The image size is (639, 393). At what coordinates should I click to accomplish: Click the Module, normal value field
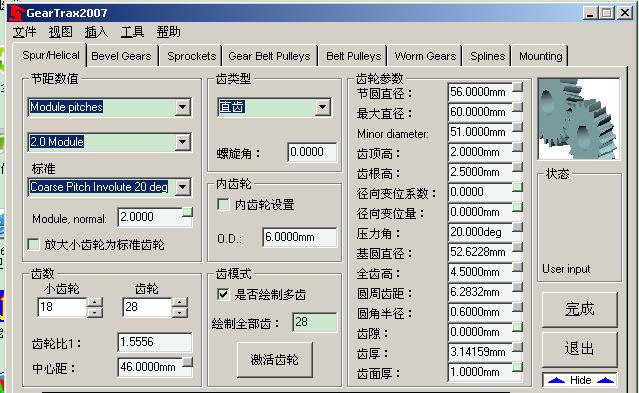click(x=150, y=217)
